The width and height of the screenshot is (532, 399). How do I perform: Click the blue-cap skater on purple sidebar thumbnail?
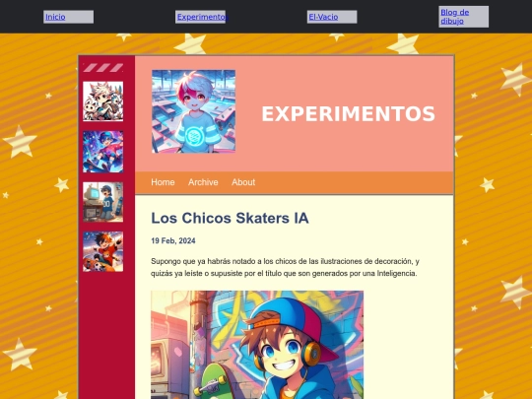pos(103,152)
